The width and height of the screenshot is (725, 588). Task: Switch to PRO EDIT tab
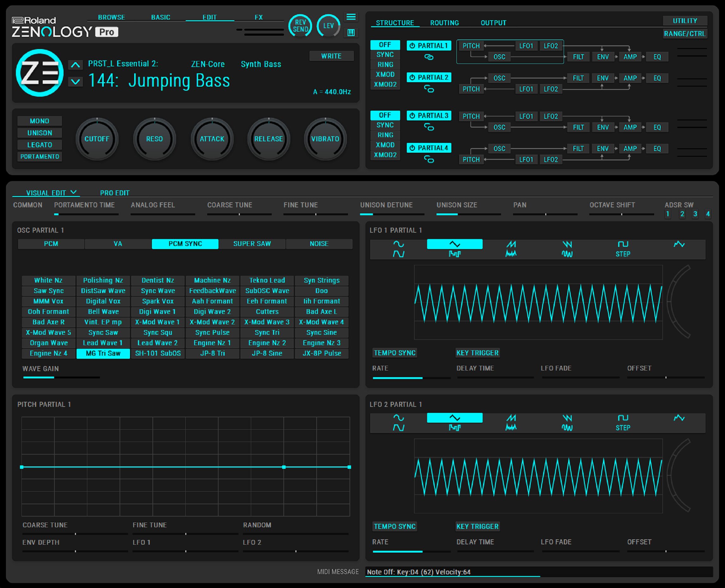[115, 193]
